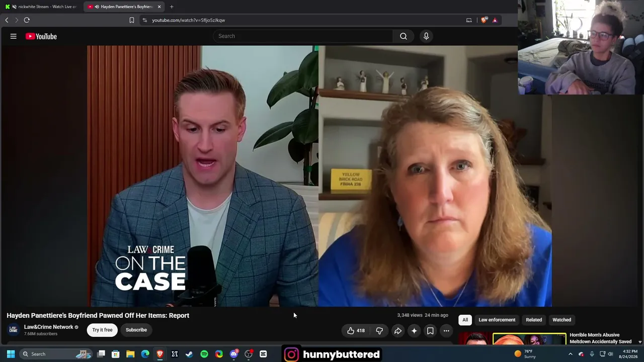644x362 pixels.
Task: Go to YouTube home via logo
Action: coord(41,36)
